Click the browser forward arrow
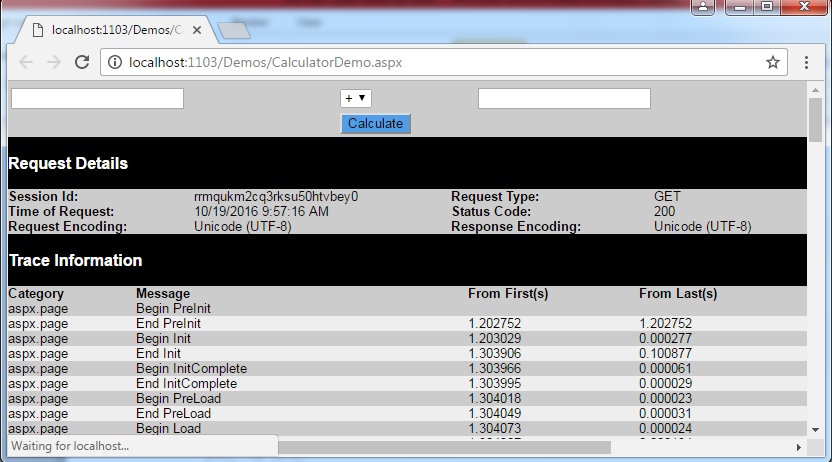832x462 pixels. point(54,62)
